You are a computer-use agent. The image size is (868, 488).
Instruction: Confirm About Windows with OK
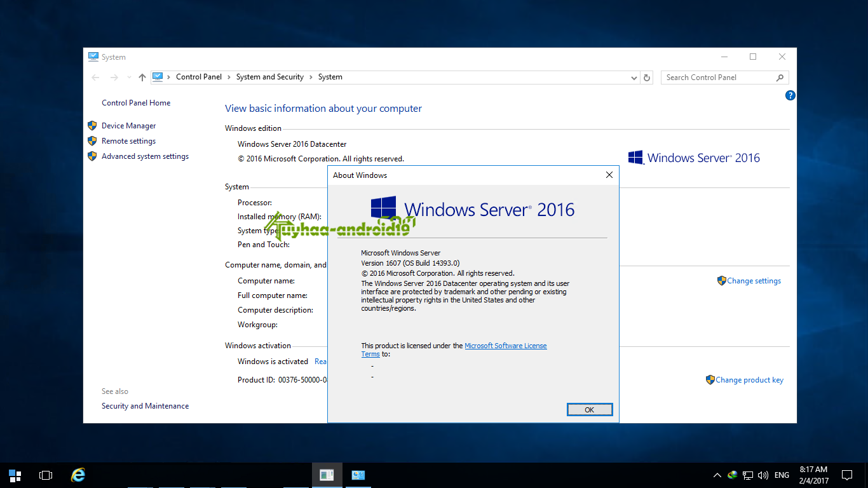coord(590,410)
